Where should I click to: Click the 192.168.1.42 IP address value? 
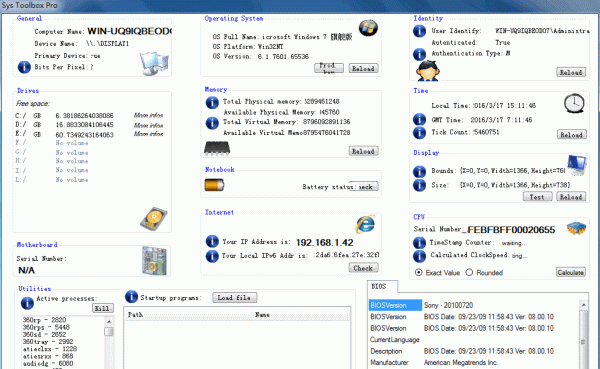(x=324, y=243)
